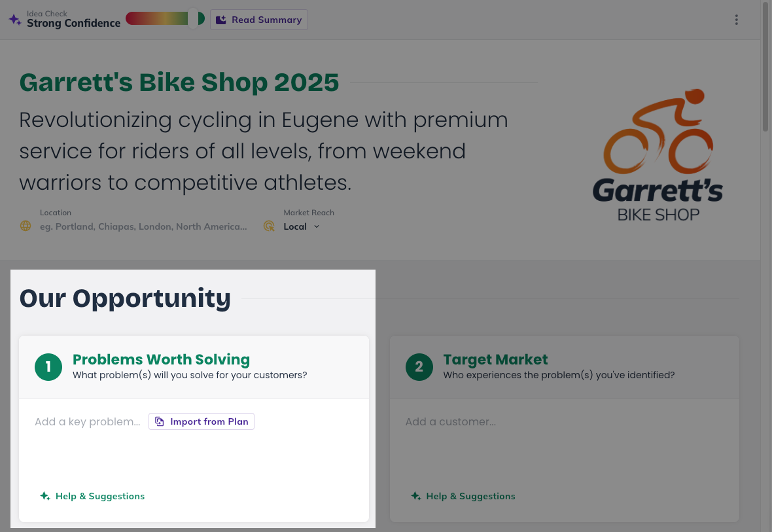This screenshot has height=532, width=772.
Task: Click the Add a key problem field
Action: [88, 421]
